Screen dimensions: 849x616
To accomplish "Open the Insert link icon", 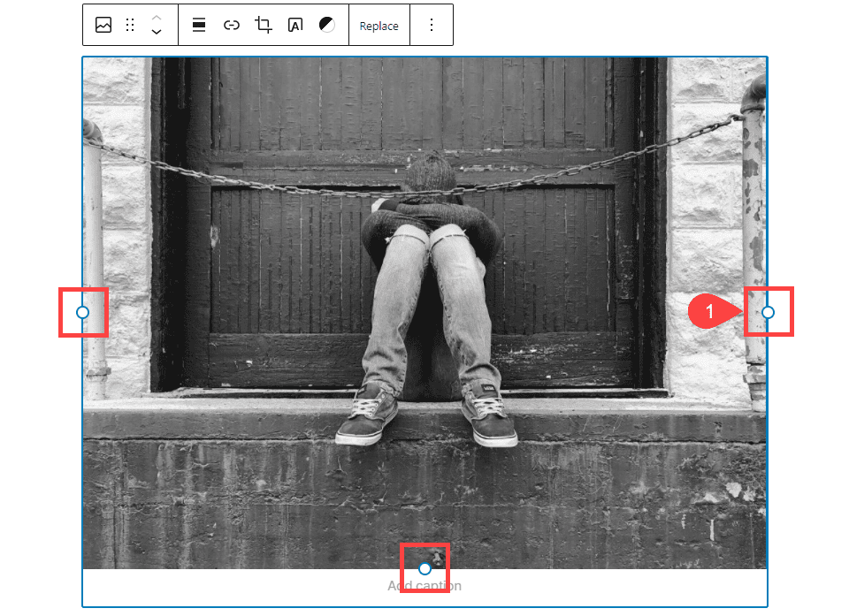I will click(231, 25).
